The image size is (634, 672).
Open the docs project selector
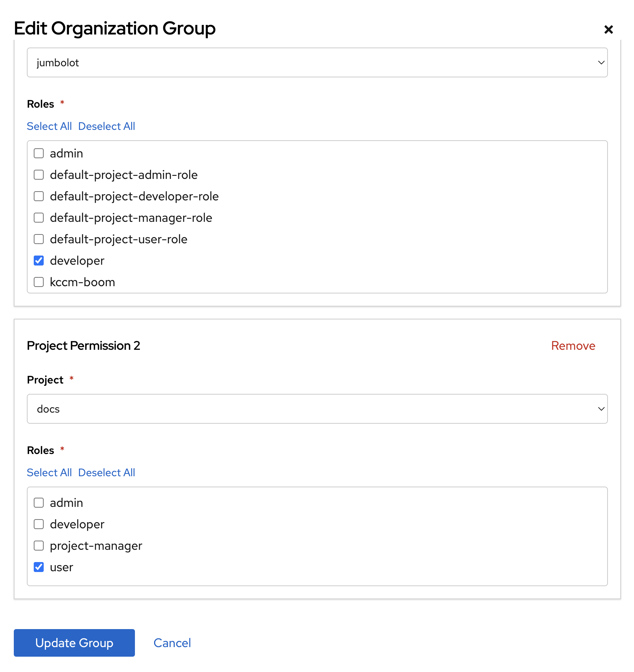307,409
